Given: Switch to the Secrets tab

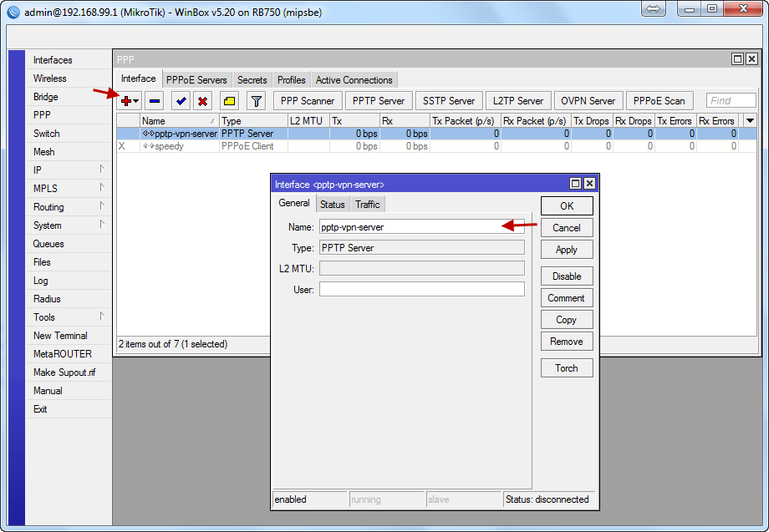Looking at the screenshot, I should (x=252, y=80).
